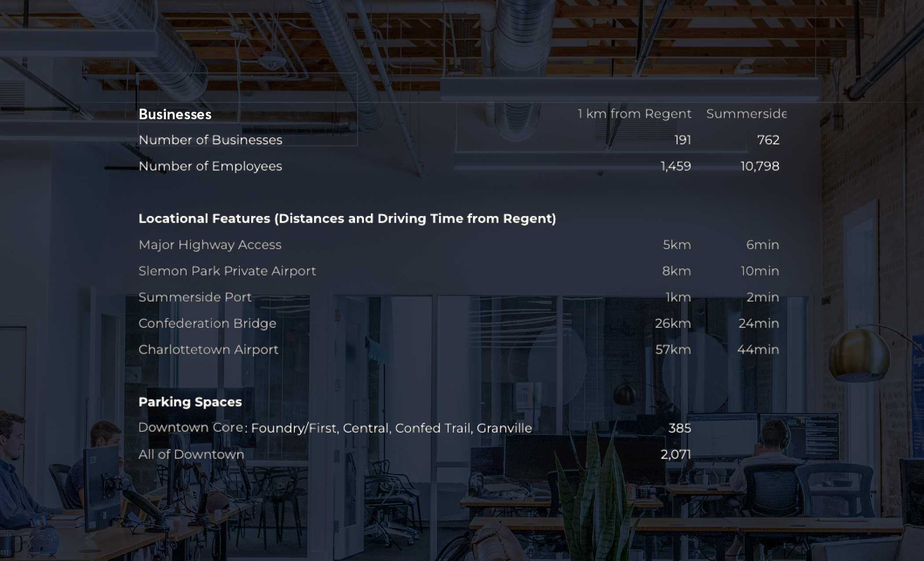Select the Downtown Core parking row text
Image resolution: width=924 pixels, height=561 pixels.
pyautogui.click(x=335, y=428)
